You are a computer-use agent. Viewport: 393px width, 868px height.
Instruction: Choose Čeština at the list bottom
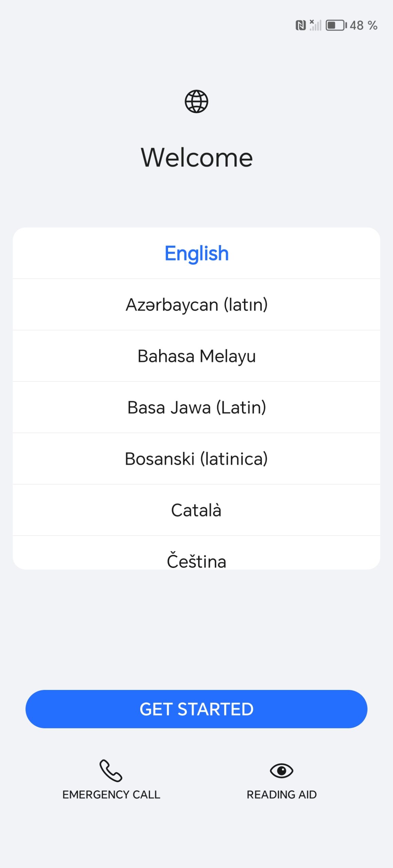click(196, 559)
